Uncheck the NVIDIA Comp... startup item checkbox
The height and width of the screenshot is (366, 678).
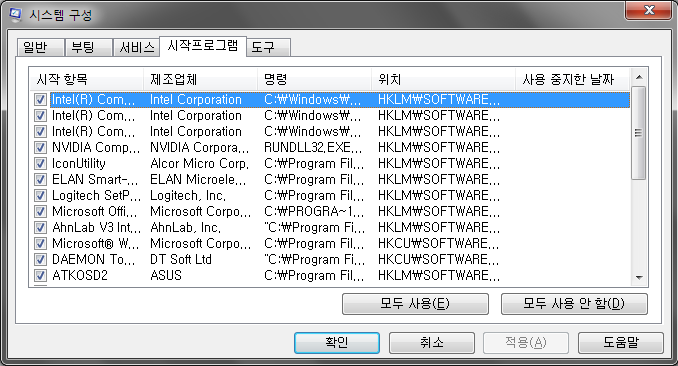40,148
